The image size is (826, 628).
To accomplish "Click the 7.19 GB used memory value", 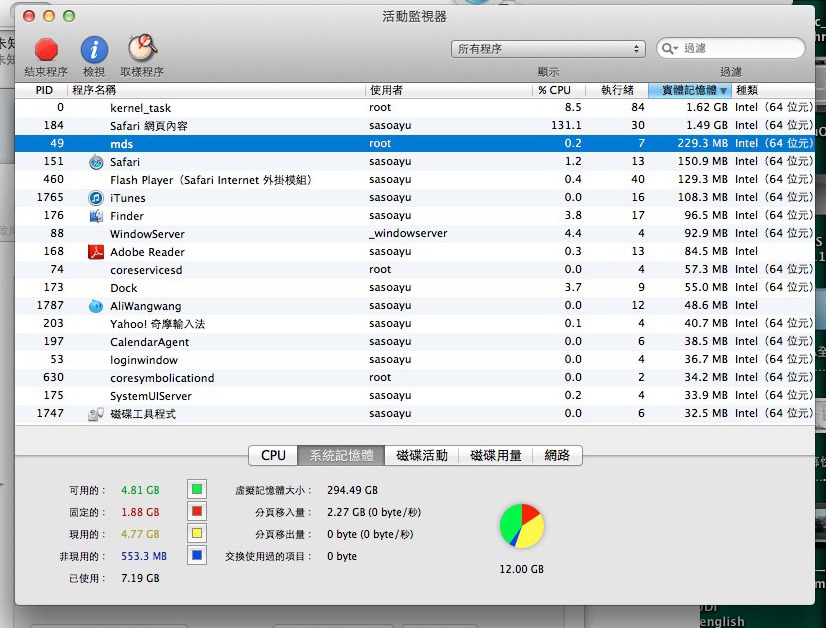I will pyautogui.click(x=140, y=578).
